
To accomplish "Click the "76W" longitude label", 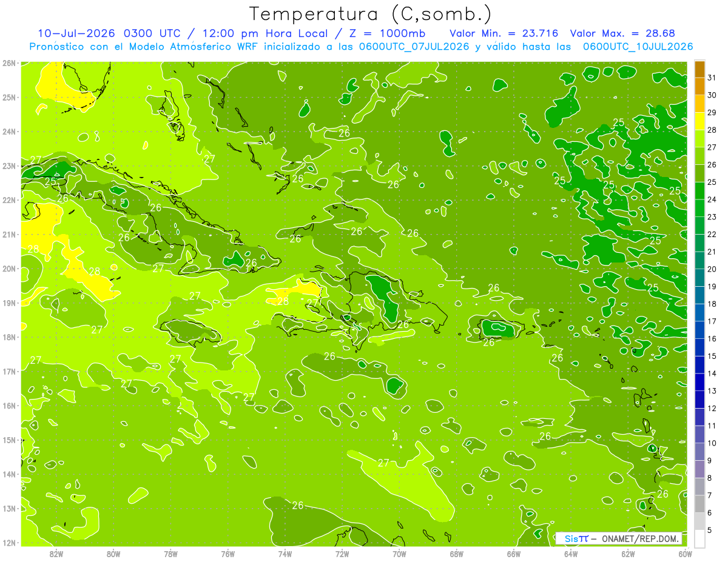I will pos(228,554).
